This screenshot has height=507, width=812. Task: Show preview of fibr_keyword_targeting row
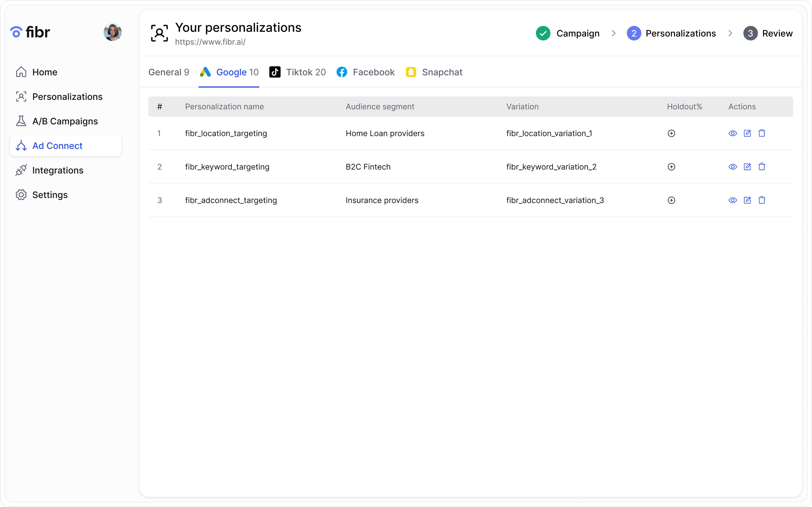[x=733, y=167]
